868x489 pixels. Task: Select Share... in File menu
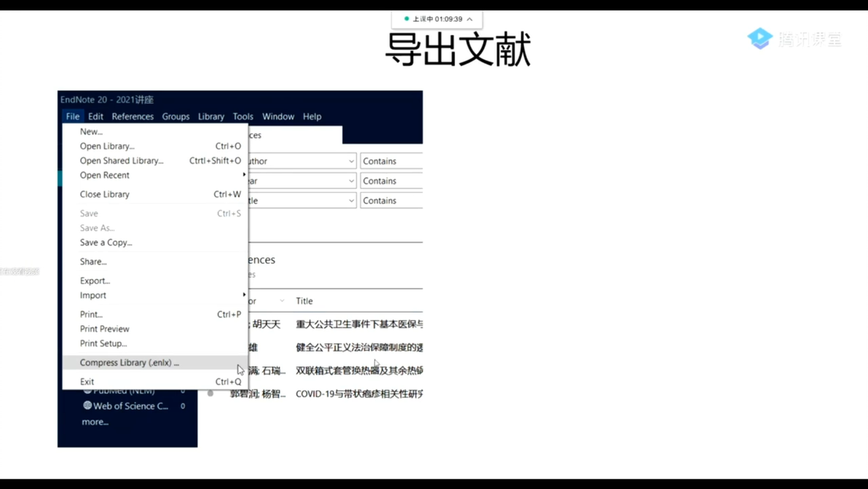click(x=155, y=262)
